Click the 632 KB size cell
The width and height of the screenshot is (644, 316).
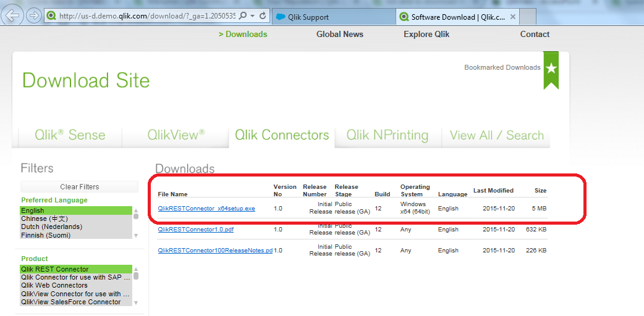536,230
